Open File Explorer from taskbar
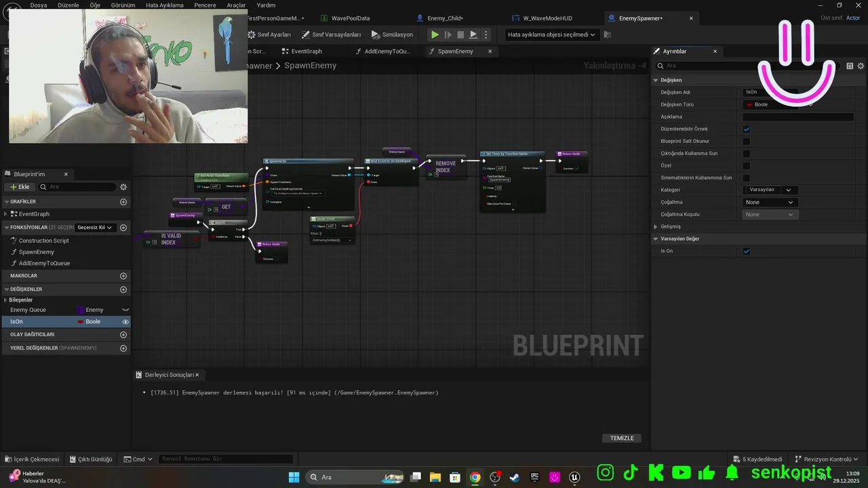 (x=435, y=477)
